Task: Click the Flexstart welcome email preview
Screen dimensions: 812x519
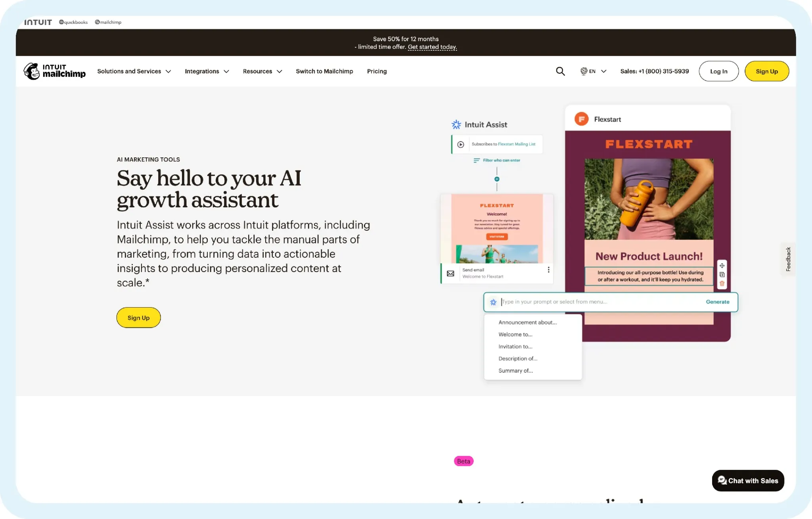Action: 497,228
